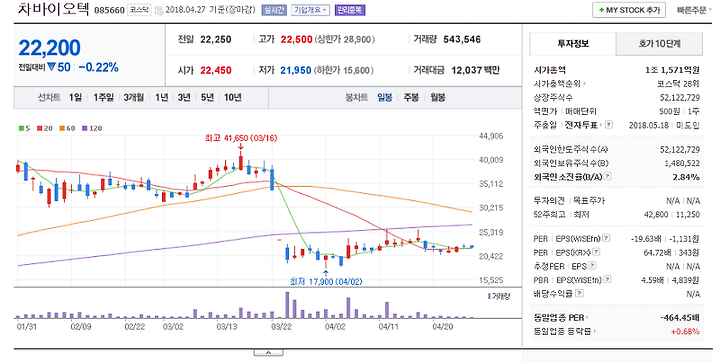The width and height of the screenshot is (720, 362).
Task: Click the 거래대금 value 12,037 백만
Action: tap(475, 70)
